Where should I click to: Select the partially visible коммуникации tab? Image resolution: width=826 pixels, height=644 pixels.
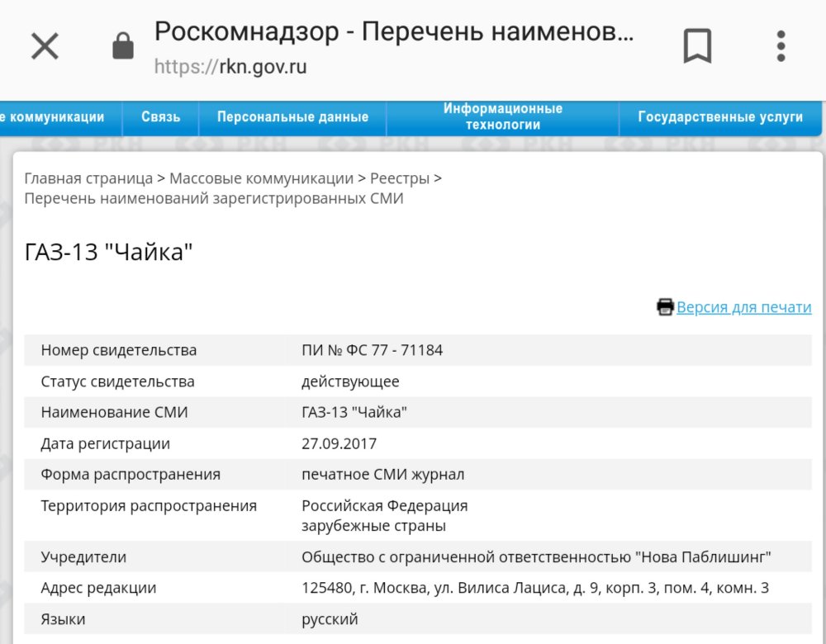pyautogui.click(x=54, y=117)
